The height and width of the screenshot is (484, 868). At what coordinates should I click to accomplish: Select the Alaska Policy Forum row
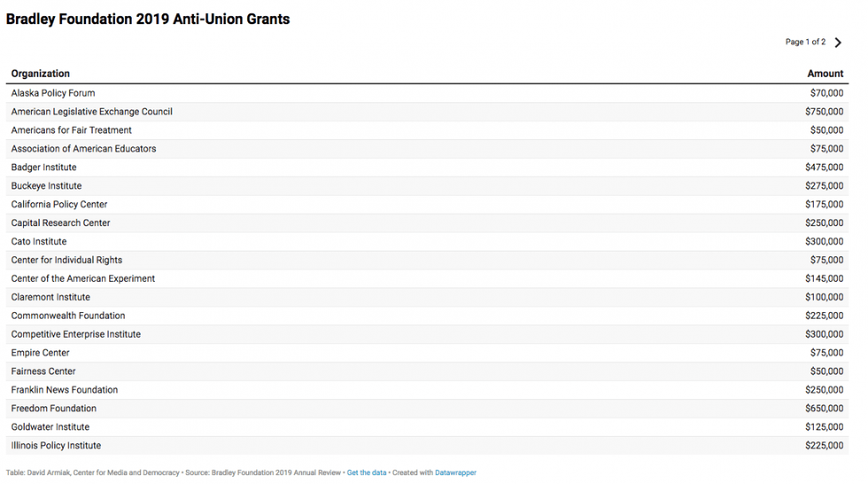(53, 93)
